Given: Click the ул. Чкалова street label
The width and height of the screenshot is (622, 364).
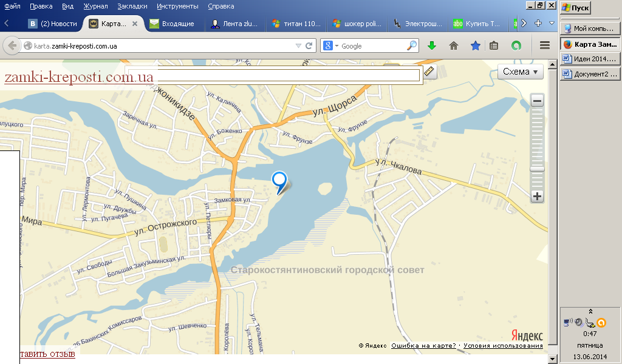Looking at the screenshot, I should coord(398,167).
